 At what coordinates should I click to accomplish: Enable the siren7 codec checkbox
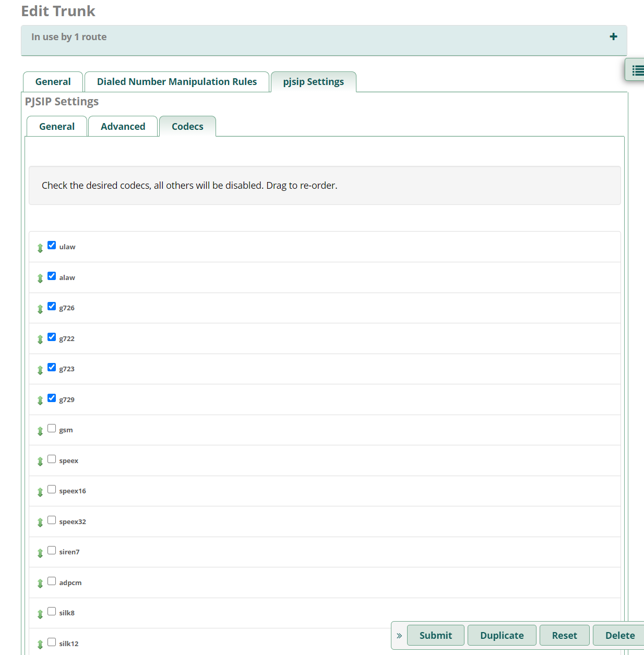52,550
